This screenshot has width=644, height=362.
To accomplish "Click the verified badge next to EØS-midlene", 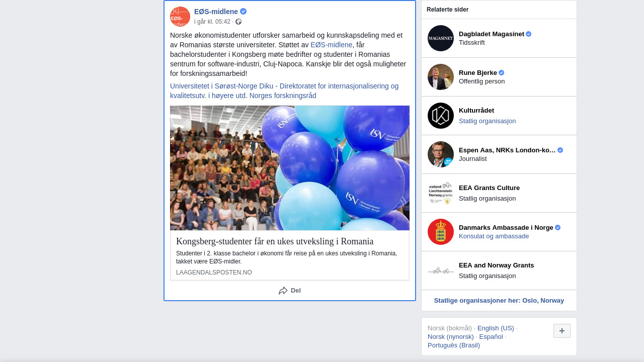I will 243,12.
